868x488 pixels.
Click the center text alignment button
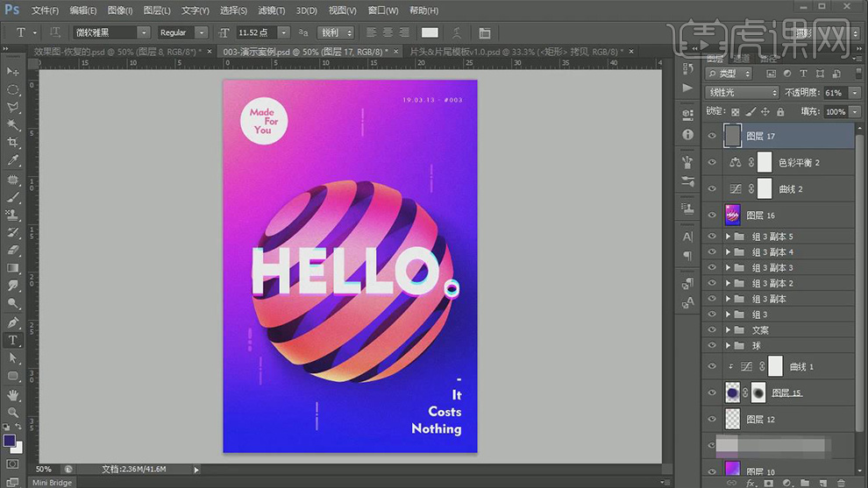[388, 32]
